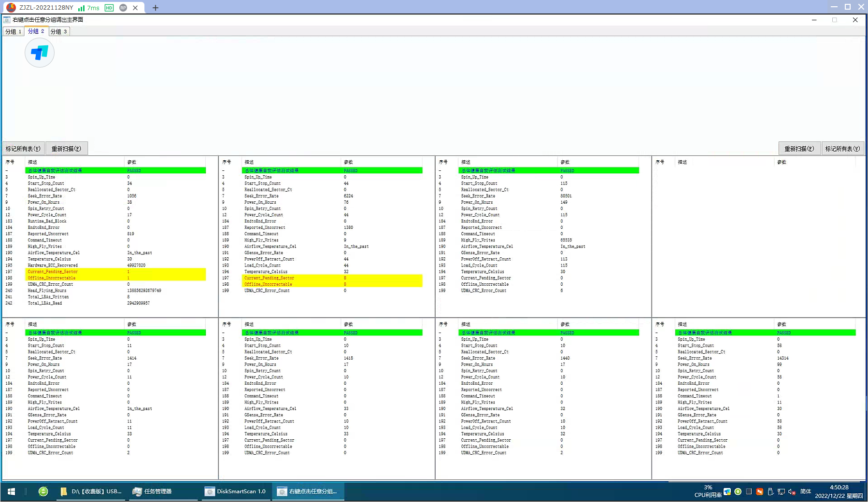868x502 pixels.
Task: Switch to 分组 1 tab
Action: (13, 31)
